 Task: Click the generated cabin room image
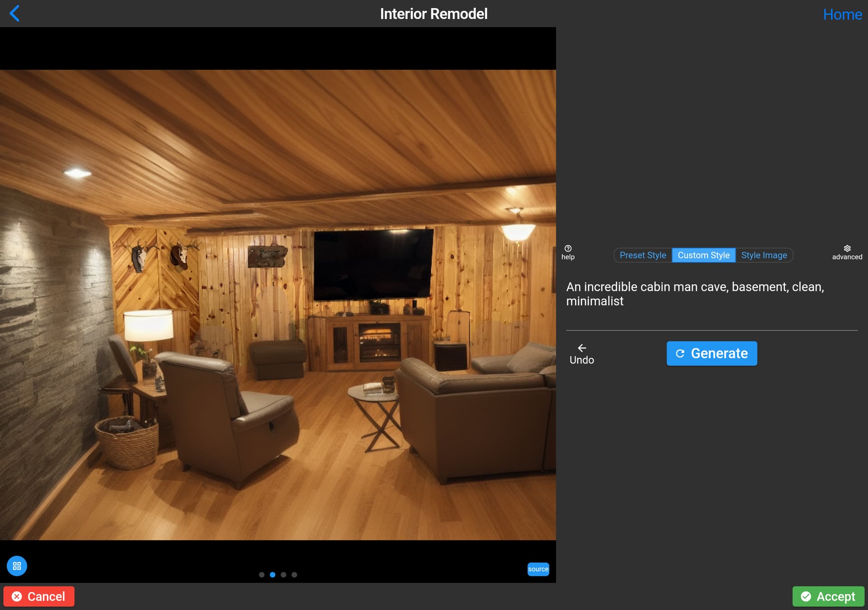[278, 305]
